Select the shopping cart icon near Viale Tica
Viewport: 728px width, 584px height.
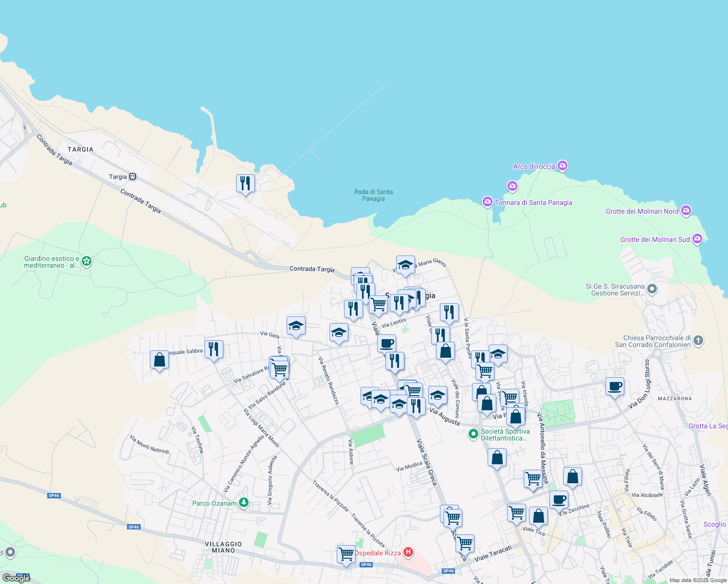tap(516, 512)
